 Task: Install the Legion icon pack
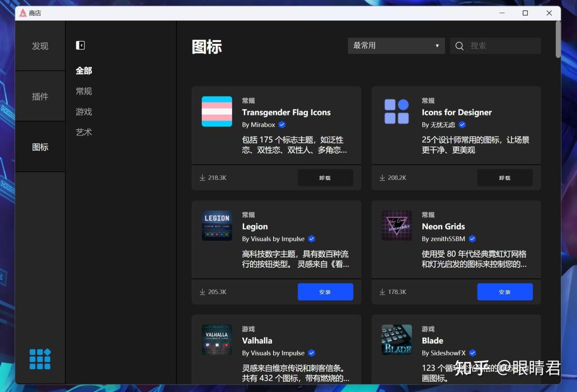click(325, 292)
